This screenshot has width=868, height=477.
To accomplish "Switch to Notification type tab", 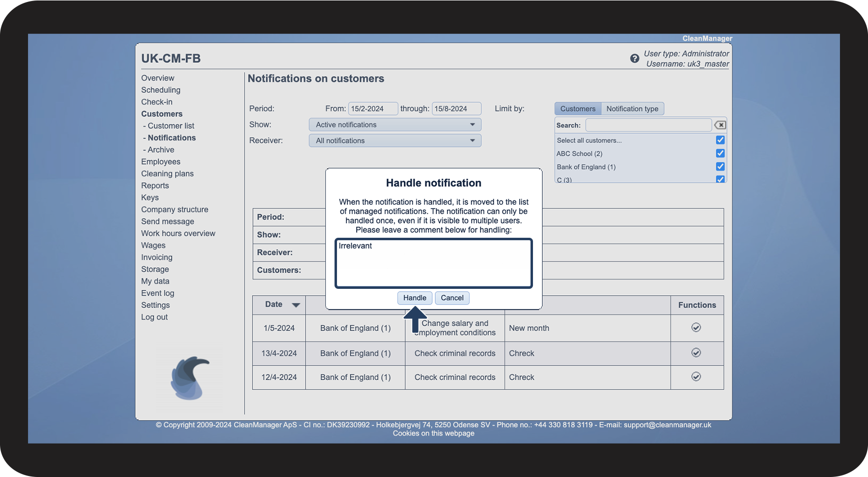I will pyautogui.click(x=632, y=109).
